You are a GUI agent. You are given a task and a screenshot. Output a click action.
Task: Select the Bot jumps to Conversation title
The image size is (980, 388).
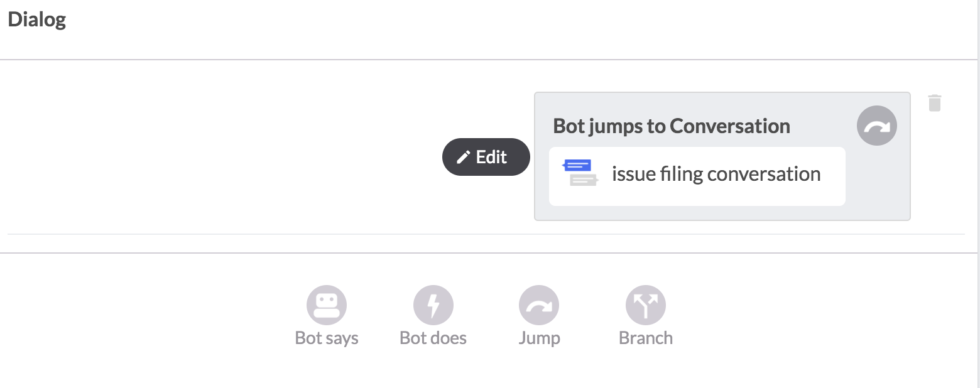672,126
